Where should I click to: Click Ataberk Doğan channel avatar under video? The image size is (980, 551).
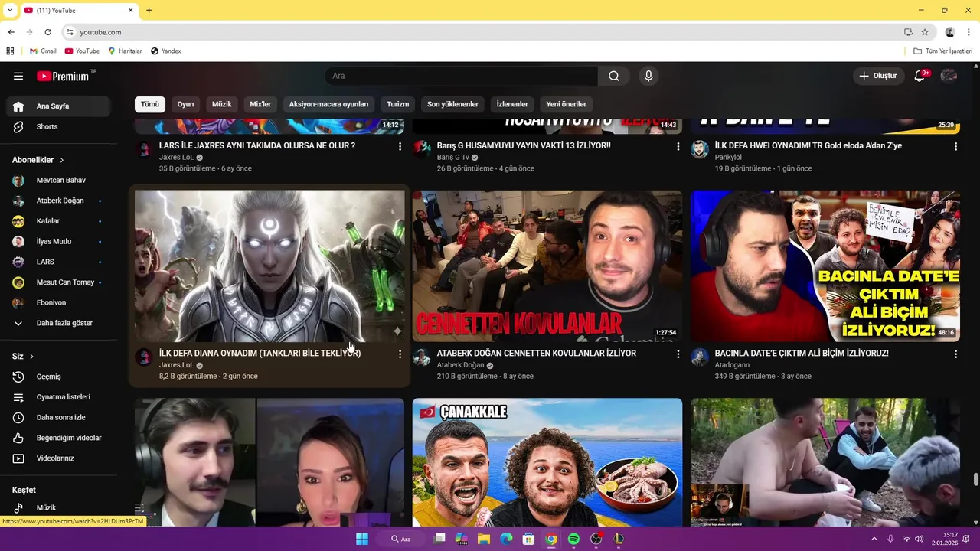421,357
